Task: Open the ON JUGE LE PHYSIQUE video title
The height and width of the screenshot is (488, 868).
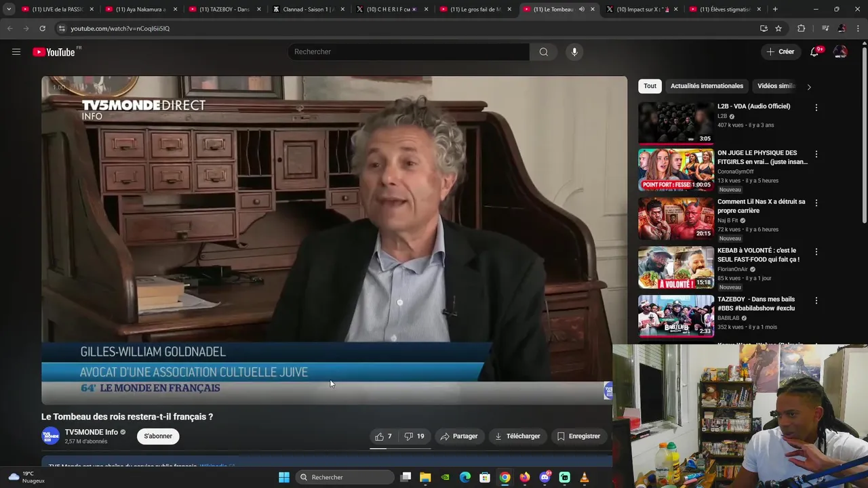Action: tap(762, 157)
